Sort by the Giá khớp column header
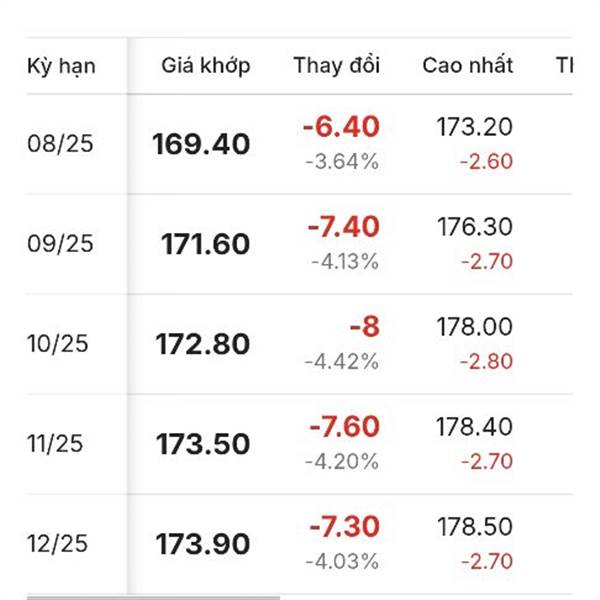Screen dimensions: 600x600 pos(206,66)
